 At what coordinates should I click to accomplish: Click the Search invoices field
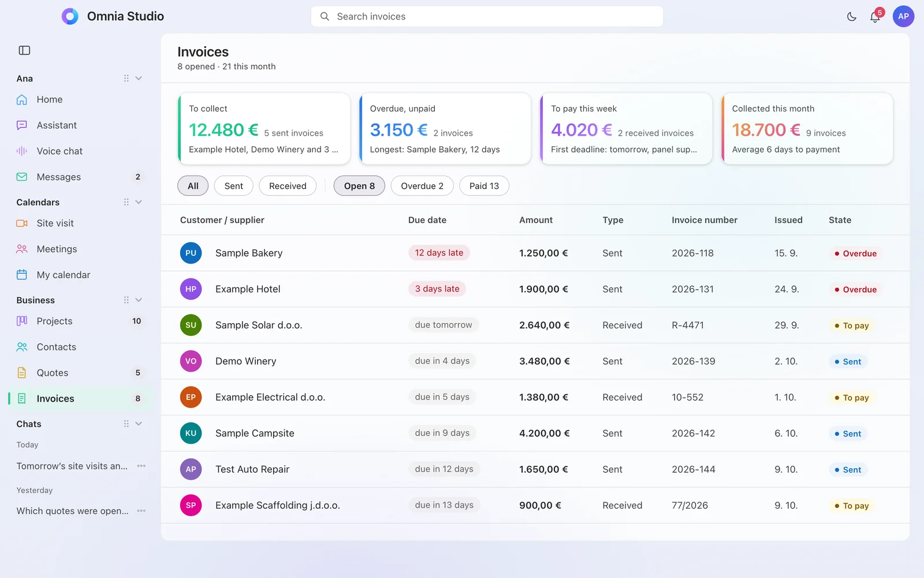(x=487, y=16)
